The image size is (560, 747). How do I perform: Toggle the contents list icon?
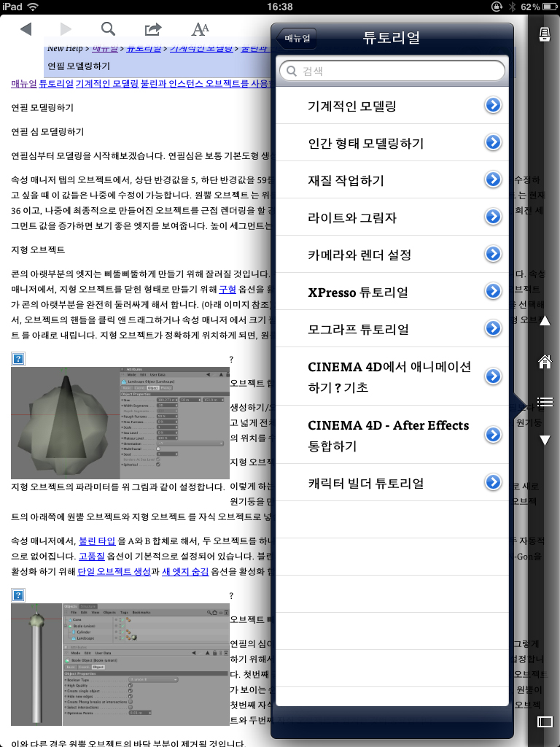(x=545, y=402)
